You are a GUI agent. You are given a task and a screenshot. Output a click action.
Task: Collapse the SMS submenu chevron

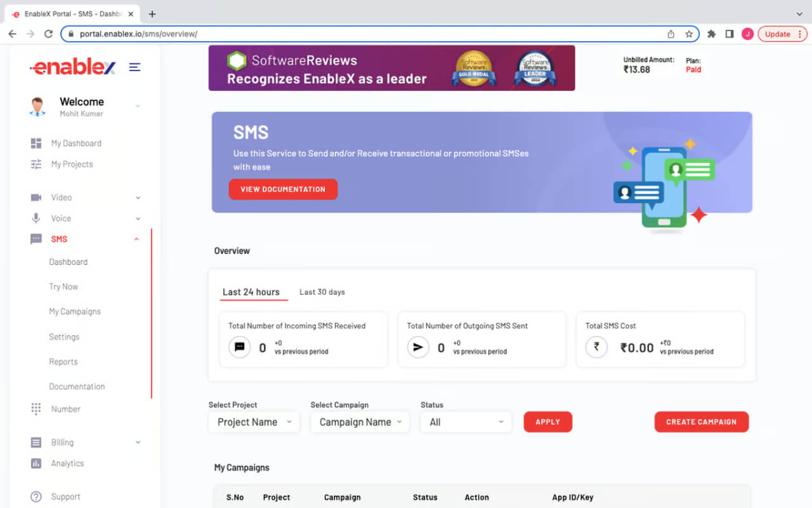[x=136, y=239]
